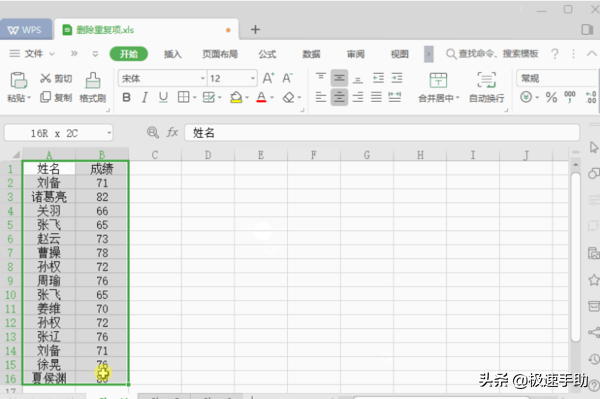
Task: Open the Name Box dropdown arrow
Action: point(109,133)
